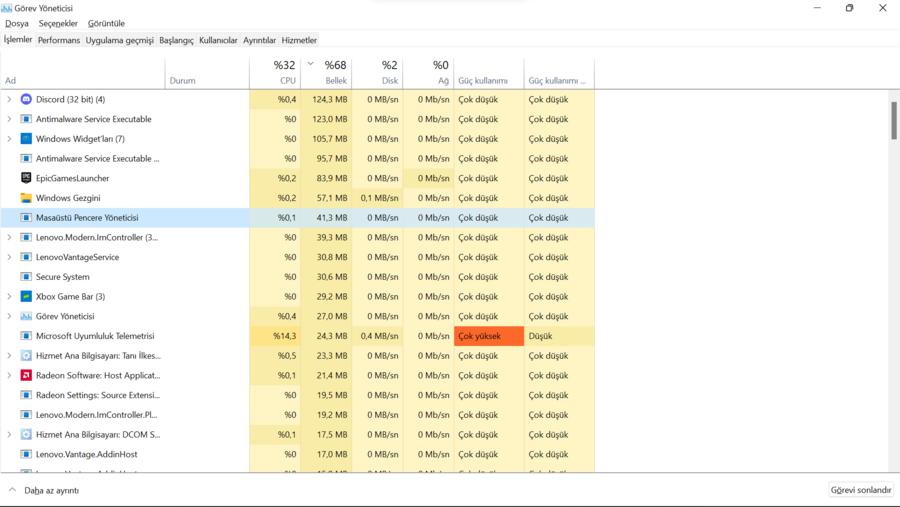Click the Windows Widget'ları process icon
The height and width of the screenshot is (507, 900).
(26, 139)
